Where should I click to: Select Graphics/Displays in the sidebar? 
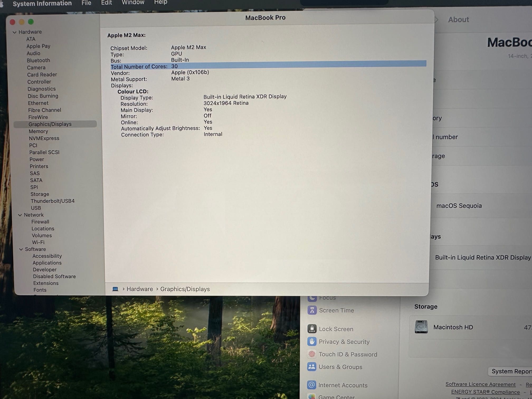click(x=55, y=124)
